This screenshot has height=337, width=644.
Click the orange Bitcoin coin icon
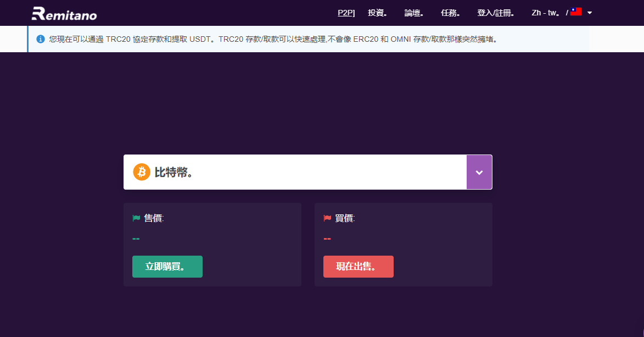(x=142, y=172)
